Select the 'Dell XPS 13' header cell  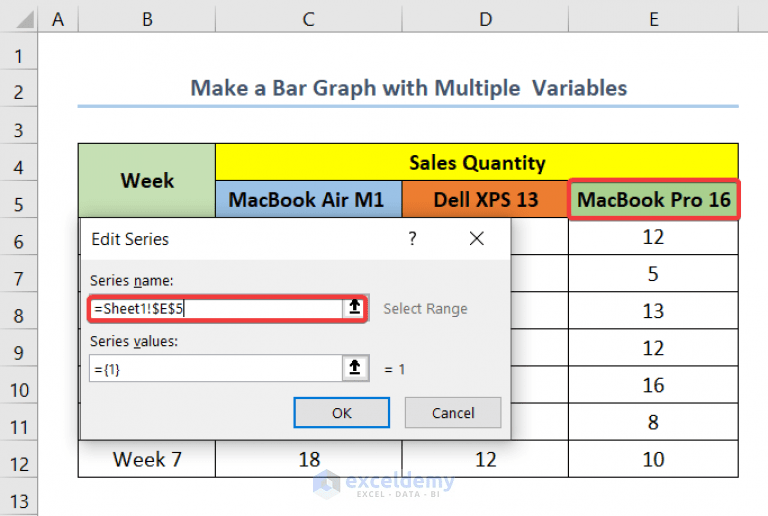click(x=485, y=199)
